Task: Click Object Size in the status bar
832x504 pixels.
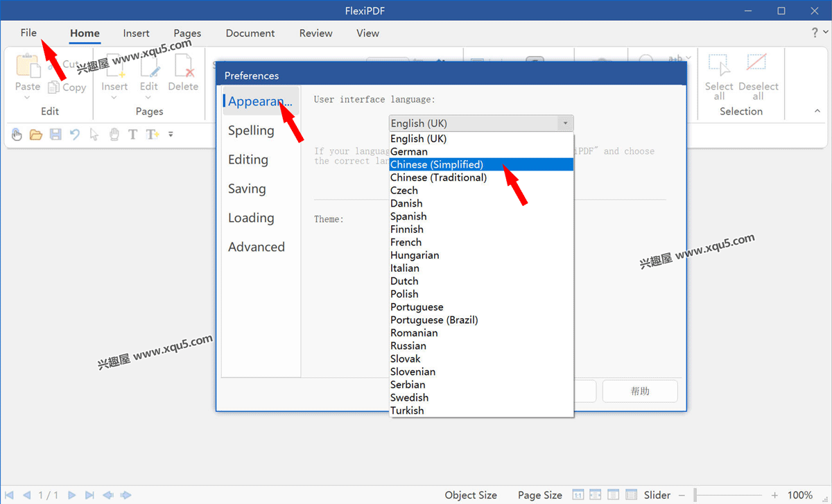Action: [x=471, y=495]
